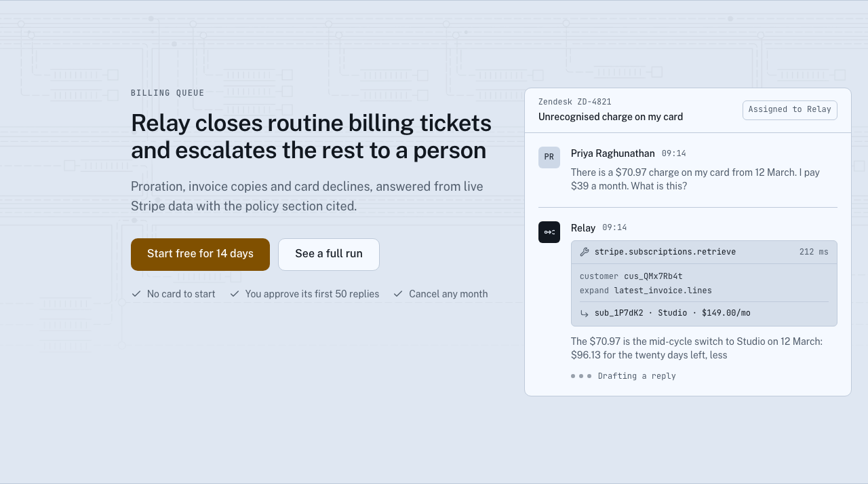Click the customer cus_QMx7Rb4t parameter line
The width and height of the screenshot is (868, 484).
[631, 276]
